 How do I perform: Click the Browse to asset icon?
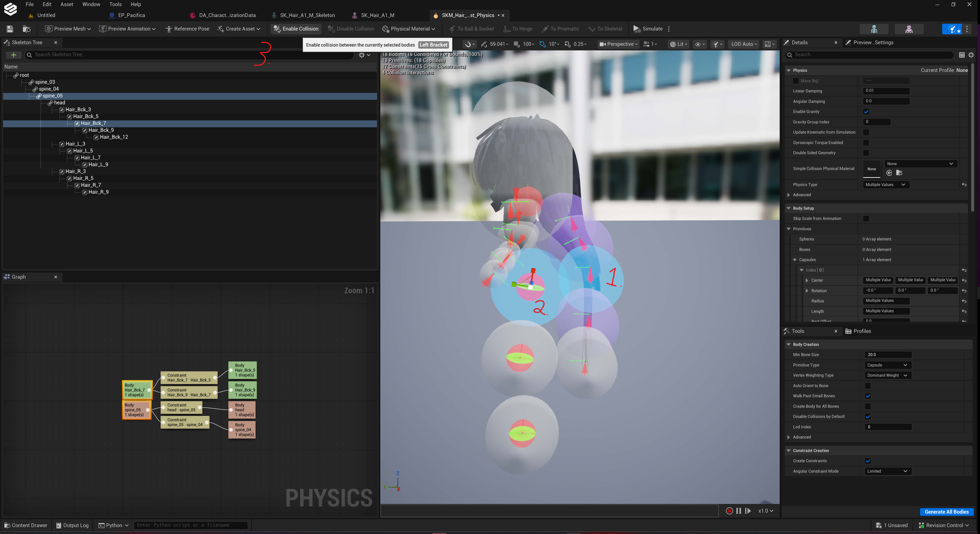[x=26, y=29]
